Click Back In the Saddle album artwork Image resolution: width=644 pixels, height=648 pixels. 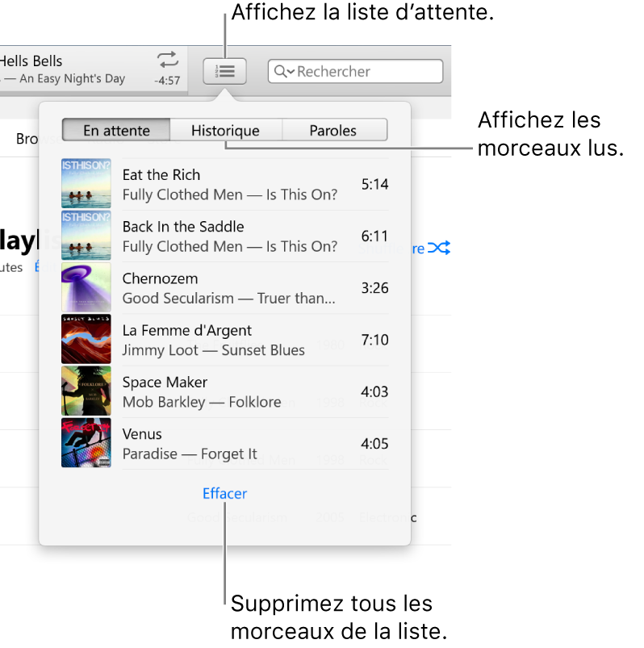click(86, 235)
